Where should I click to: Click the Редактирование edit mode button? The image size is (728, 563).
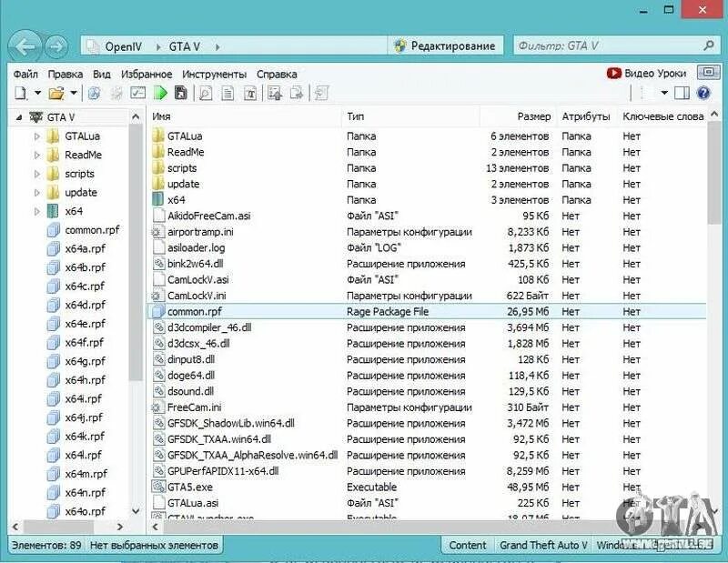(x=445, y=46)
